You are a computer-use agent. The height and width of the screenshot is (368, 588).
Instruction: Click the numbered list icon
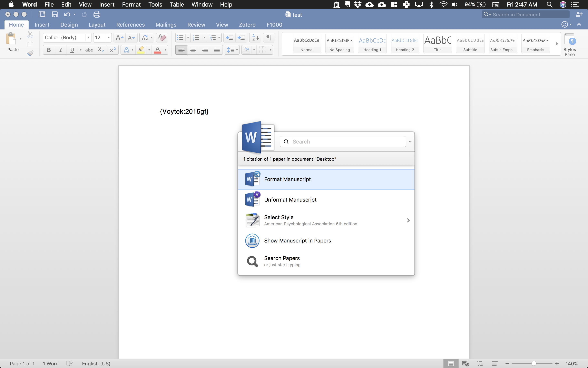(x=196, y=38)
